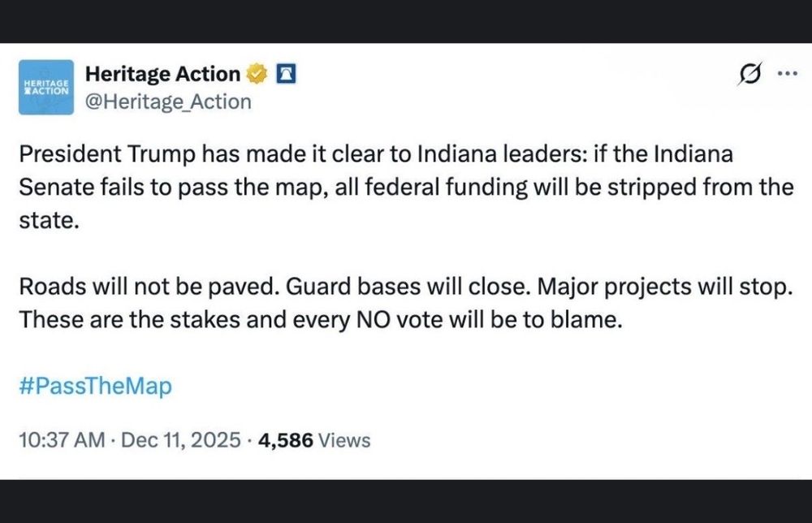Follow the #PassTheMap hashtag
Image resolution: width=812 pixels, height=523 pixels.
(x=95, y=387)
